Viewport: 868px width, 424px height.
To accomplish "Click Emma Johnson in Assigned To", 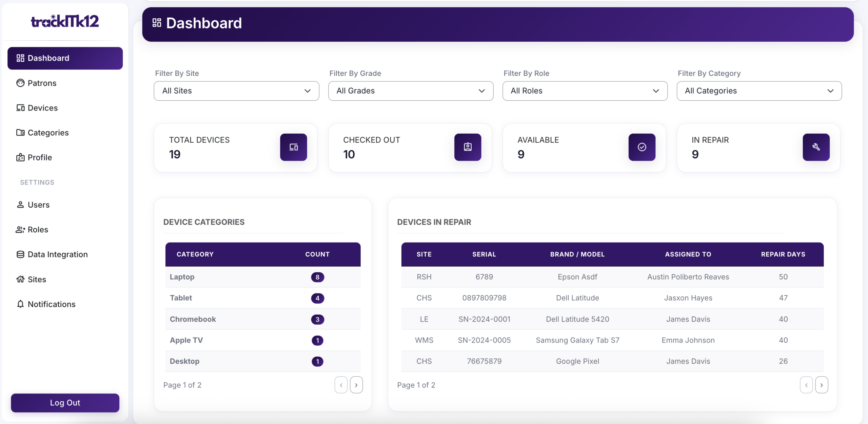I will [x=688, y=340].
